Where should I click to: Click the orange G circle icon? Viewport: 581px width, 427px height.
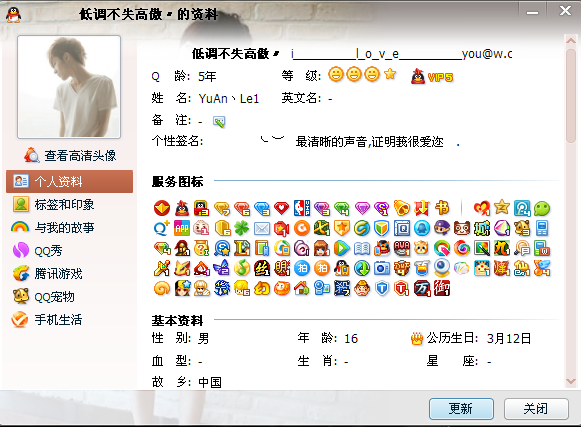(302, 228)
